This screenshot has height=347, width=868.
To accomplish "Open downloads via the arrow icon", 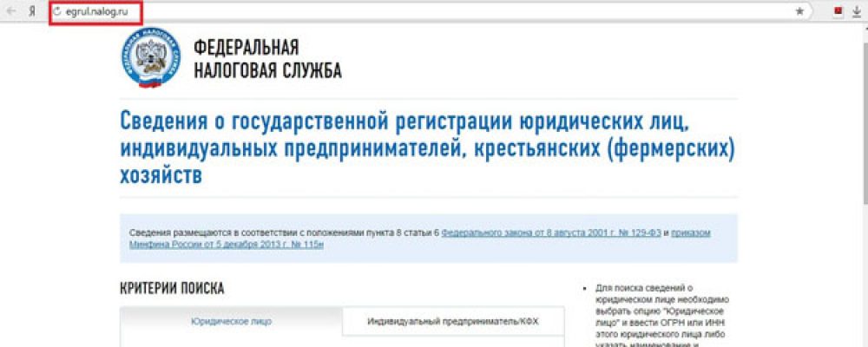I will coord(855,11).
